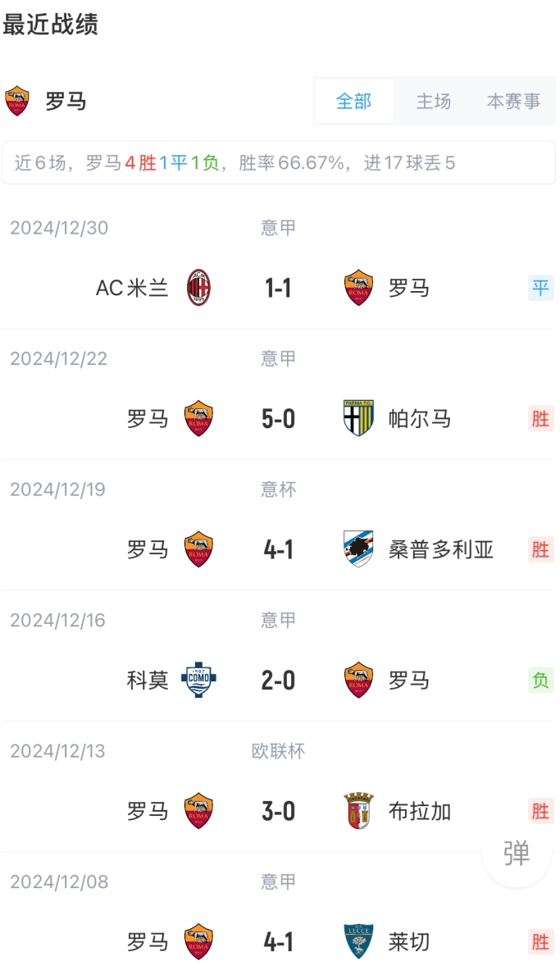Viewport: 560px width, 979px height.
Task: Tap the Como club crest
Action: coord(198,681)
